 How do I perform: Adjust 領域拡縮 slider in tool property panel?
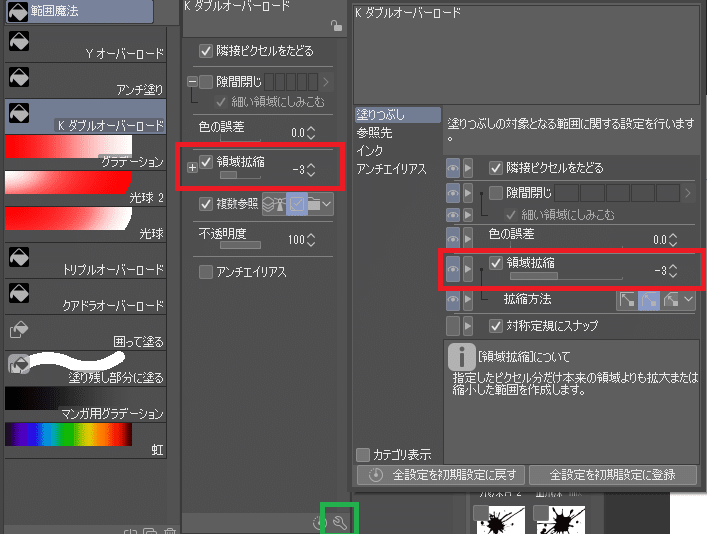(240, 175)
